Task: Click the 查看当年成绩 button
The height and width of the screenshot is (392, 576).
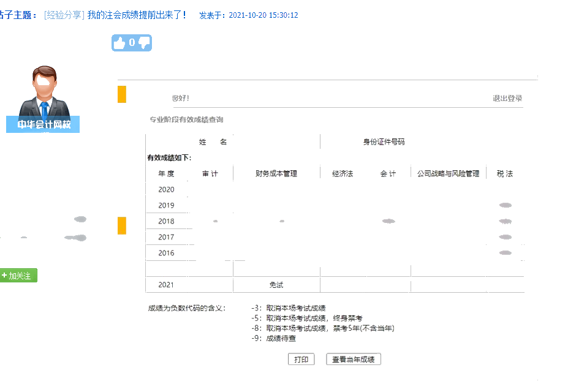Action: point(353,359)
